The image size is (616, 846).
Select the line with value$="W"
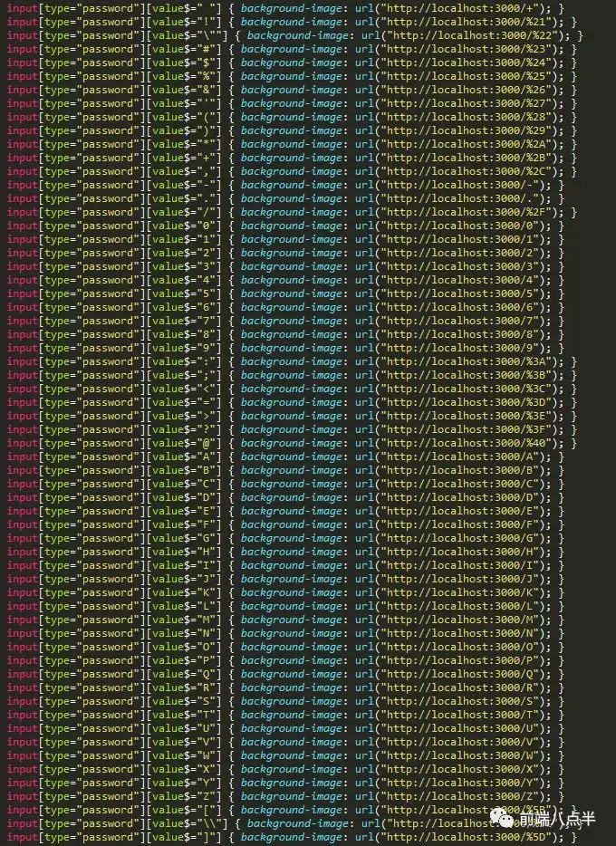point(284,756)
